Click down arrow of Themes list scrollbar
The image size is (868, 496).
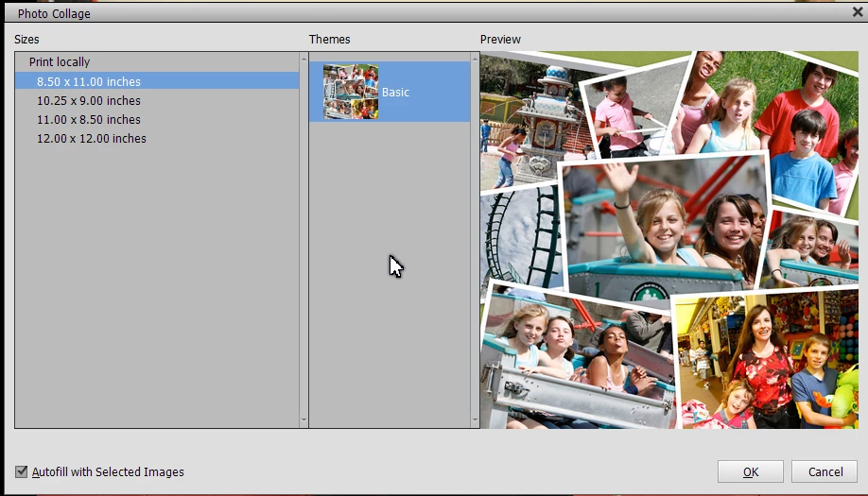point(475,420)
